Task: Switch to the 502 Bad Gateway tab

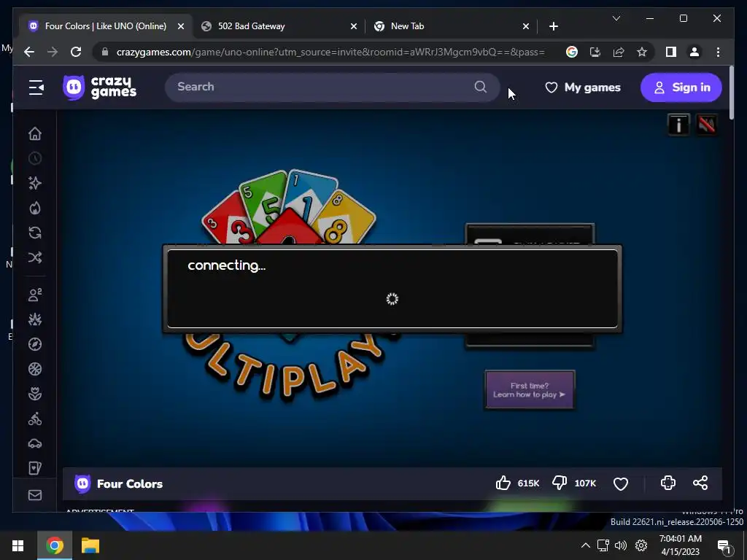Action: (x=279, y=26)
